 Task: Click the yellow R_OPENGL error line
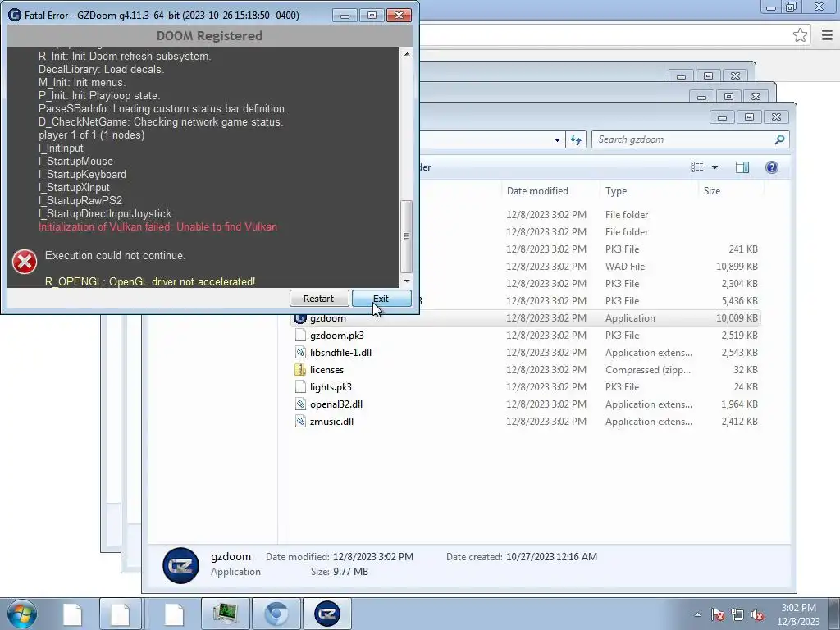pyautogui.click(x=150, y=281)
